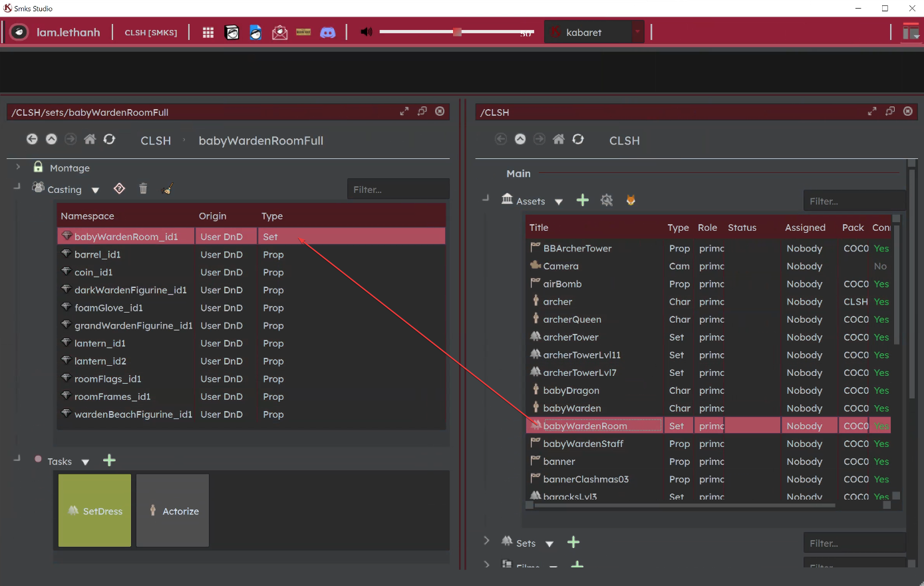This screenshot has width=924, height=586.
Task: Select coin_id1 row
Action: [x=251, y=272]
